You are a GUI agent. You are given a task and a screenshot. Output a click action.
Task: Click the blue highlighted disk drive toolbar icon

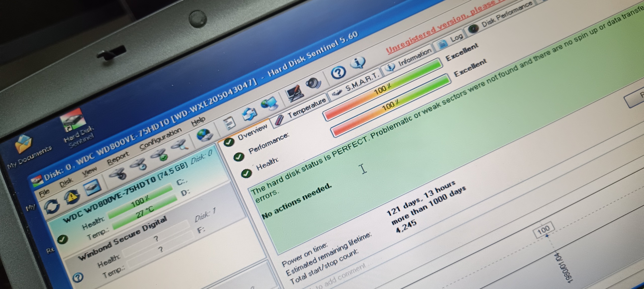tap(92, 187)
